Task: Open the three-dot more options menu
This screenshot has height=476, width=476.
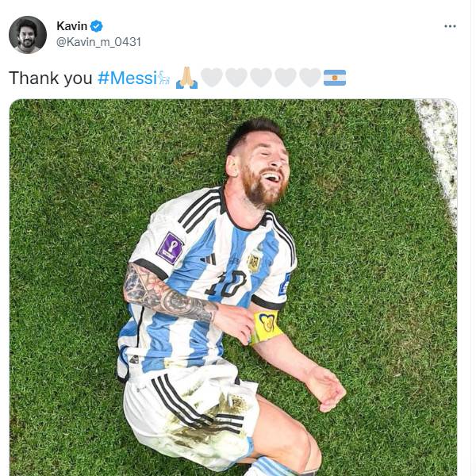Action: [450, 26]
